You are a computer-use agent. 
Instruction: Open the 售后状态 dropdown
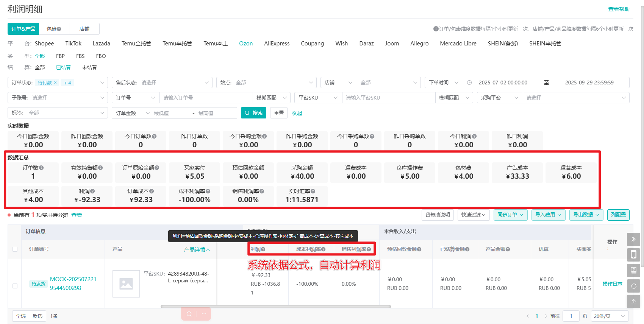coord(162,83)
